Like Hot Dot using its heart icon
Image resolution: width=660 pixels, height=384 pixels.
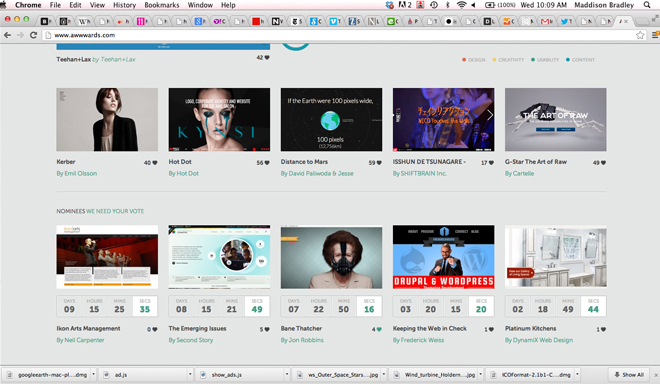(x=266, y=163)
